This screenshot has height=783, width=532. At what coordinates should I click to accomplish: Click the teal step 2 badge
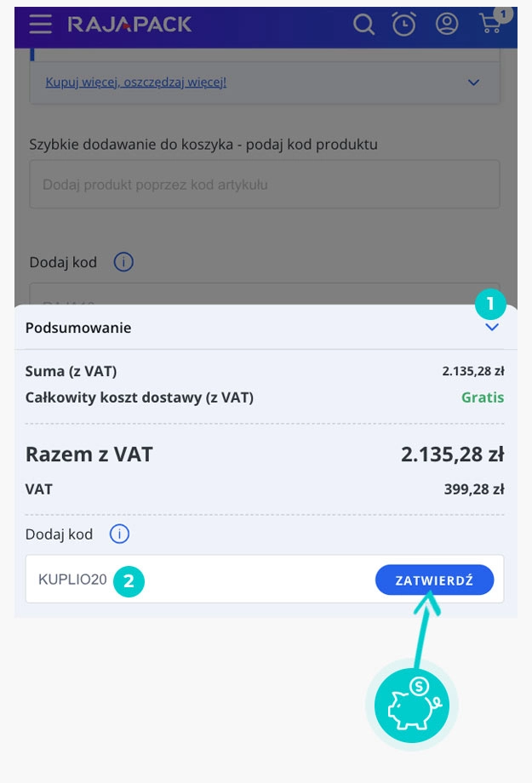click(129, 581)
